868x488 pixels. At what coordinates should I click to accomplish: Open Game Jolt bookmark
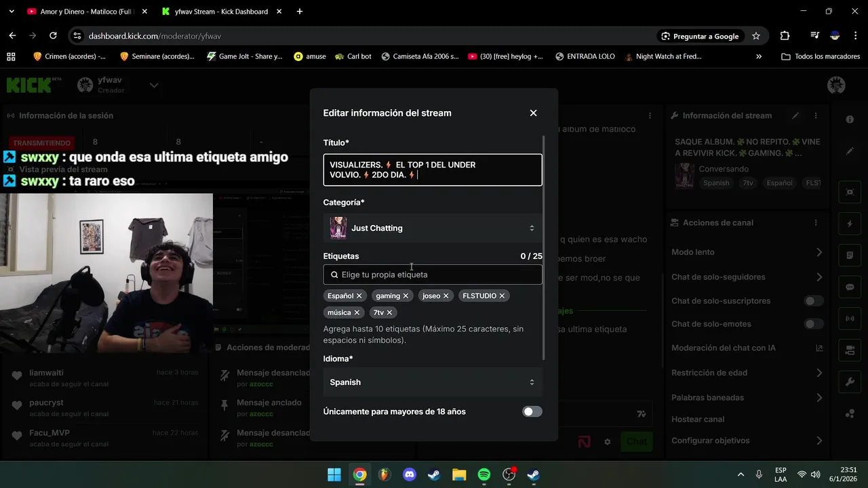pyautogui.click(x=245, y=56)
